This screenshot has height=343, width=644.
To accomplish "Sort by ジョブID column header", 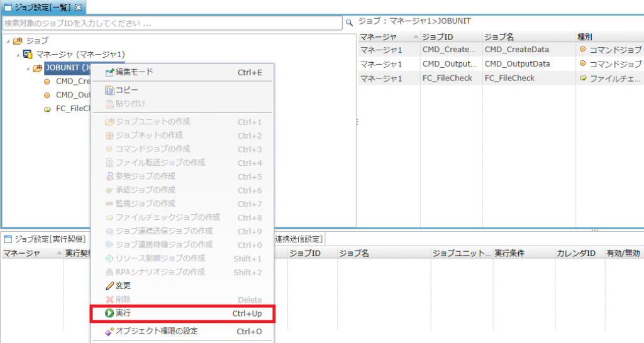I will [x=450, y=36].
